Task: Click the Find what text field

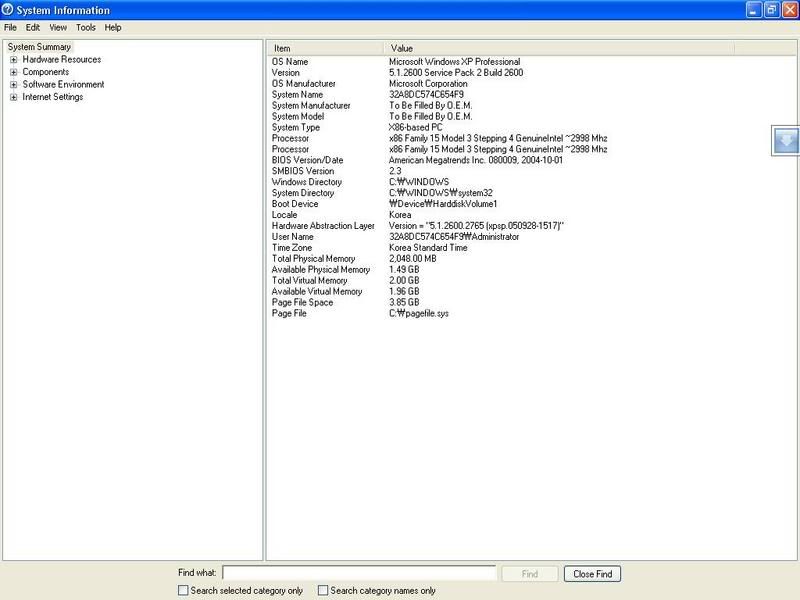Action: [359, 574]
